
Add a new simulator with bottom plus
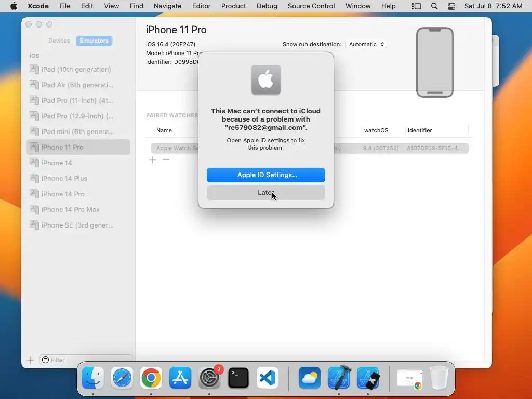point(31,360)
